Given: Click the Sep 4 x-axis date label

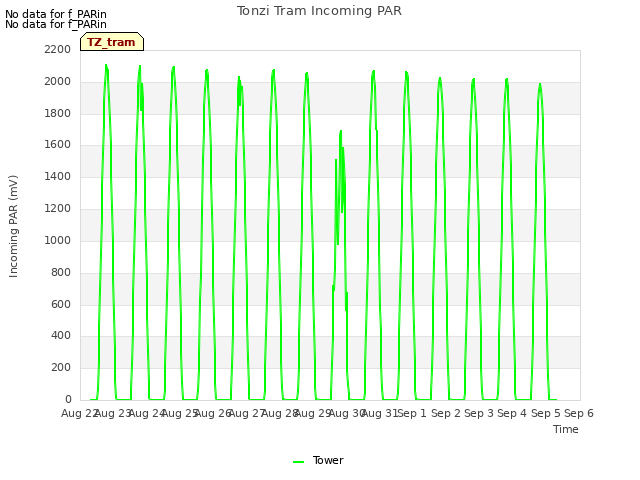Looking at the screenshot, I should (512, 413).
